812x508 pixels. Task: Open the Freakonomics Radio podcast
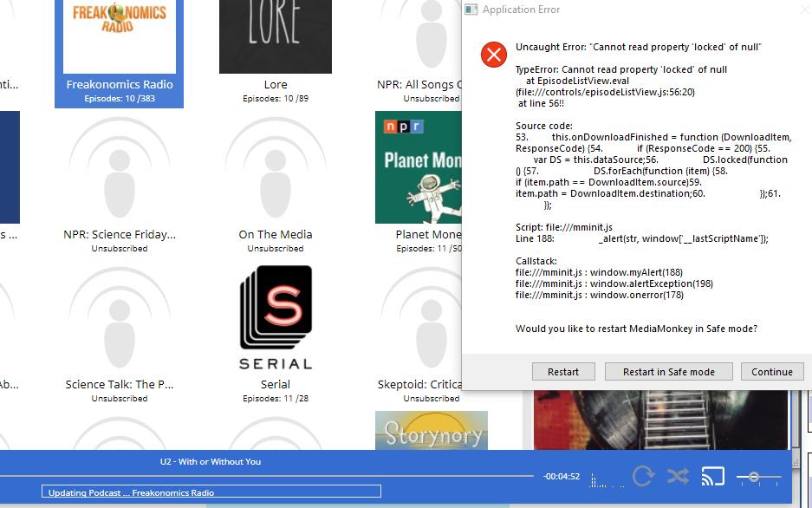coord(120,39)
